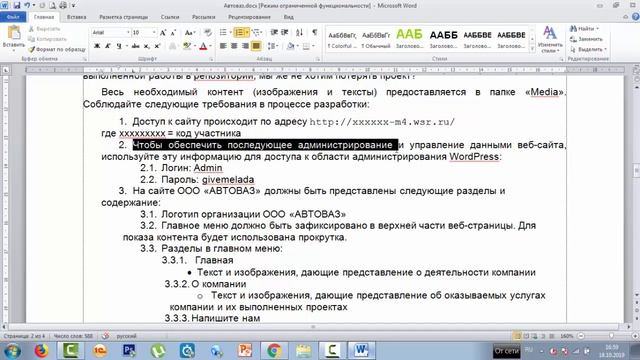This screenshot has height=360, width=640.
Task: Select the 'Обычный' (Normal) style thumbnail
Action: point(376,40)
